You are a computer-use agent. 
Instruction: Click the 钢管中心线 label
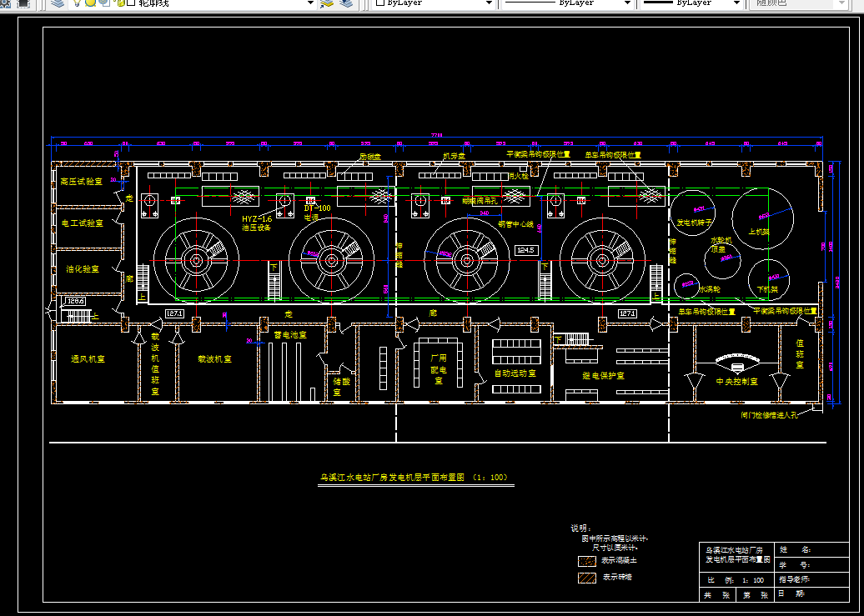click(x=515, y=224)
